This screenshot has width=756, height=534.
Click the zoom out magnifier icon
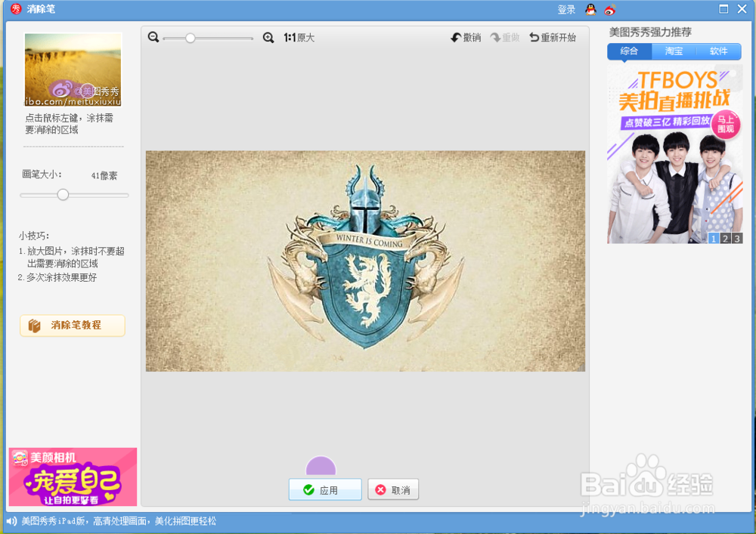(153, 37)
